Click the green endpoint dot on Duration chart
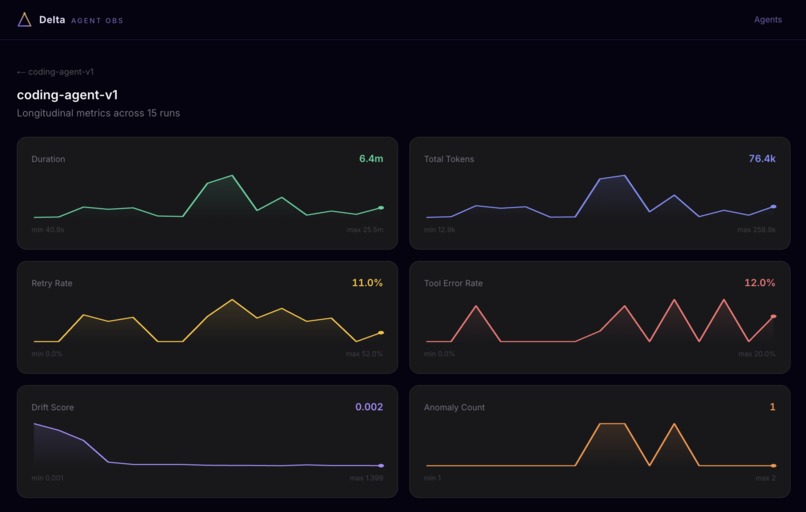806x512 pixels. [x=381, y=208]
